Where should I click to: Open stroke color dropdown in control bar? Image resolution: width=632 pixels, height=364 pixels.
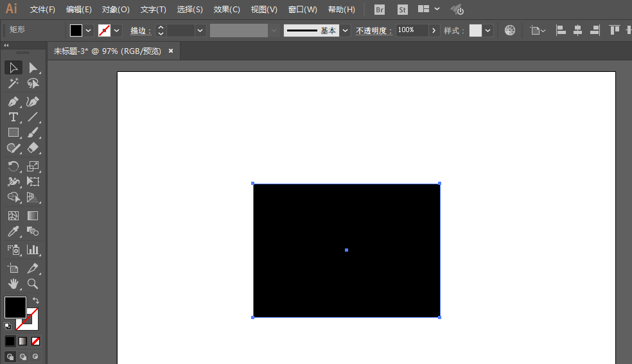pos(116,31)
